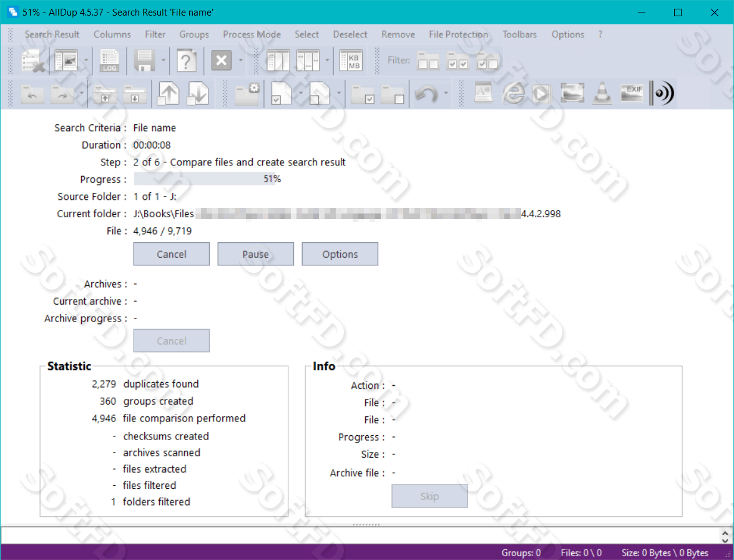The image size is (734, 560).
Task: Click the file move-up arrow icon
Action: (169, 93)
